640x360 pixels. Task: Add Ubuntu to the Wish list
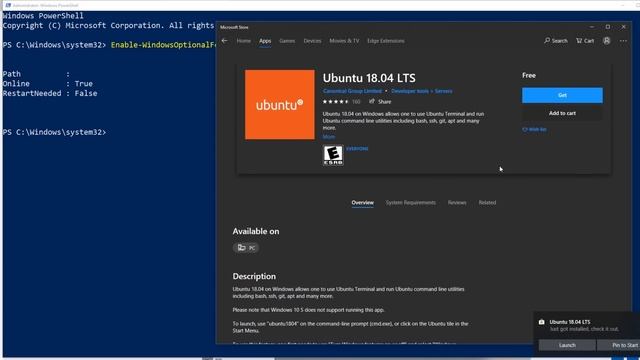coord(534,129)
